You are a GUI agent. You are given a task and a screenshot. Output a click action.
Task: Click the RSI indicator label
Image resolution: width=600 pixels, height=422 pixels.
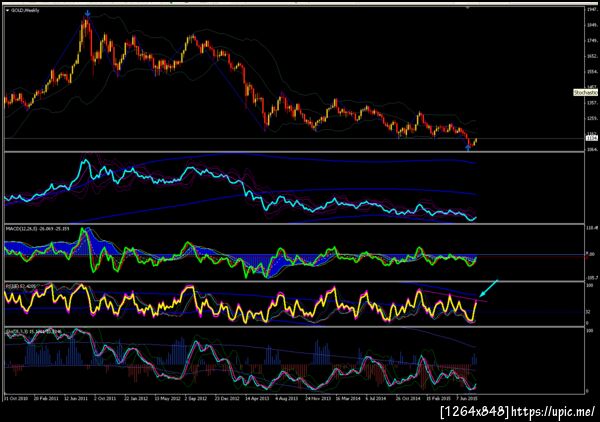[x=19, y=285]
